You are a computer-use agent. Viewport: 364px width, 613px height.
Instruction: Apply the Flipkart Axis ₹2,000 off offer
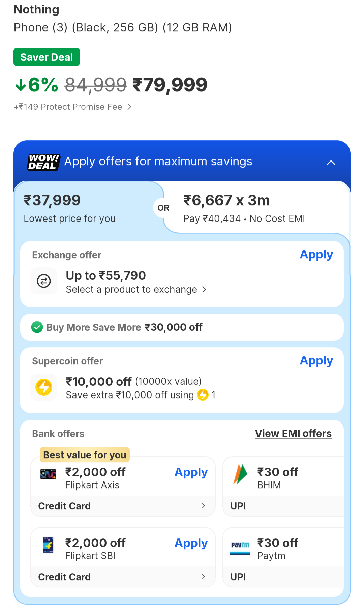pyautogui.click(x=191, y=472)
